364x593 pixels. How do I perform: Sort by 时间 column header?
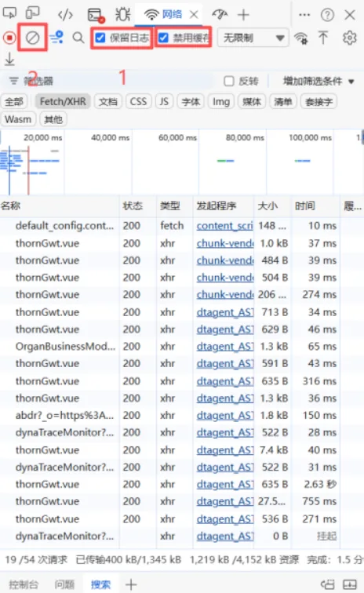[x=315, y=206]
